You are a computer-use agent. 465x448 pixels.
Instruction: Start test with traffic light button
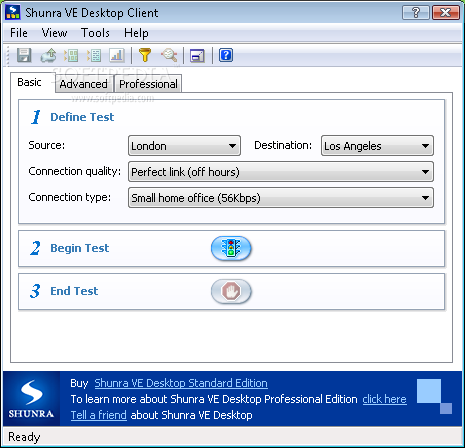point(231,248)
